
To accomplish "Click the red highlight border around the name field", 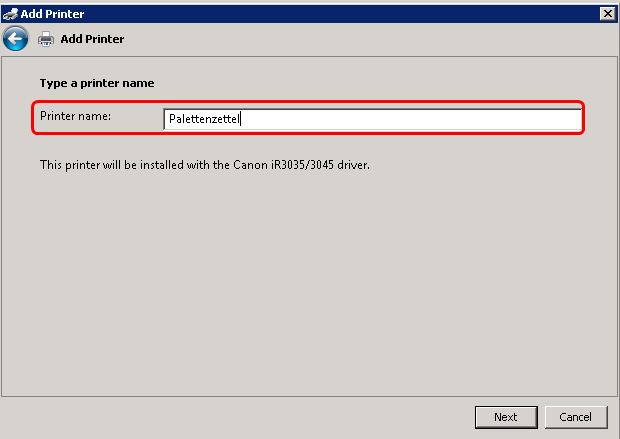I will [300, 101].
